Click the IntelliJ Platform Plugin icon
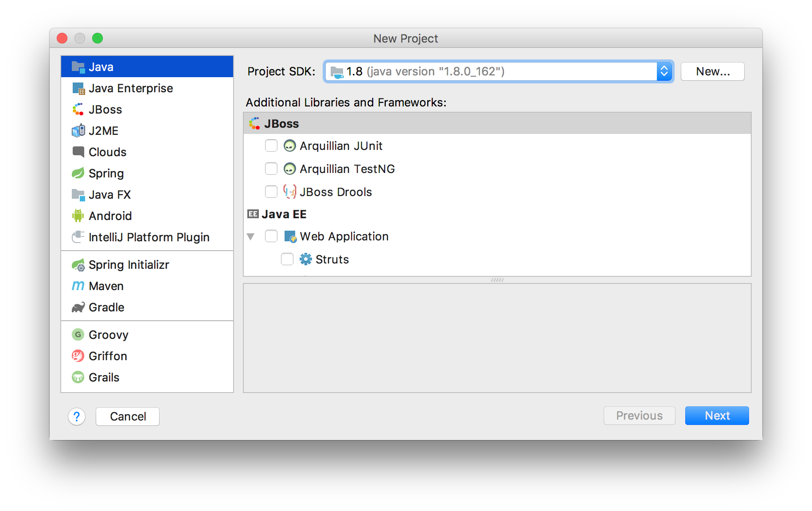Viewport: 812px width, 511px height. (x=78, y=237)
